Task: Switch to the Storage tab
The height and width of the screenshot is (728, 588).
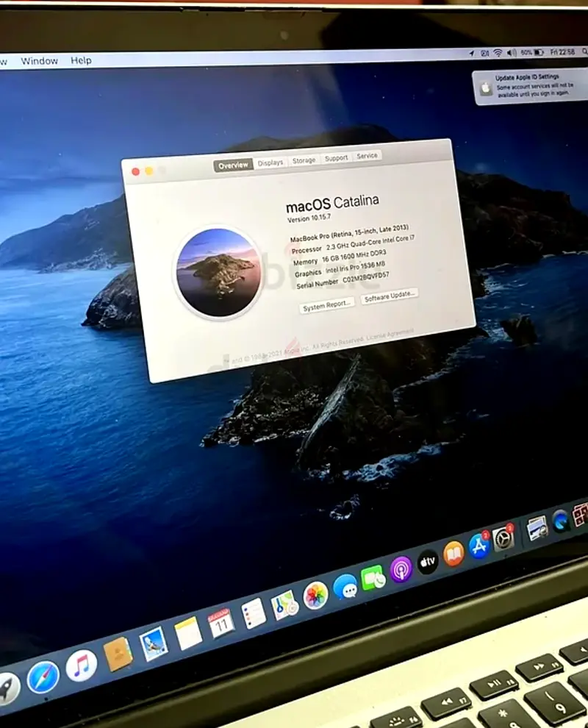Action: (304, 160)
